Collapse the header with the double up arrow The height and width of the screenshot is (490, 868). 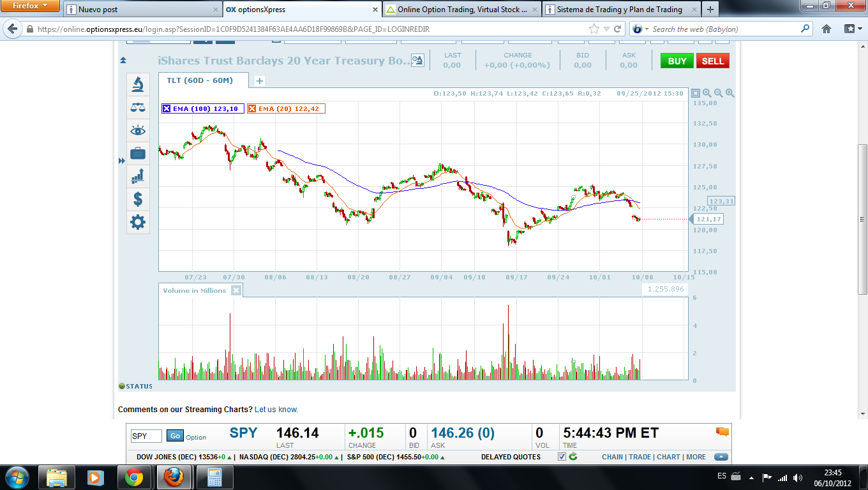pyautogui.click(x=123, y=61)
